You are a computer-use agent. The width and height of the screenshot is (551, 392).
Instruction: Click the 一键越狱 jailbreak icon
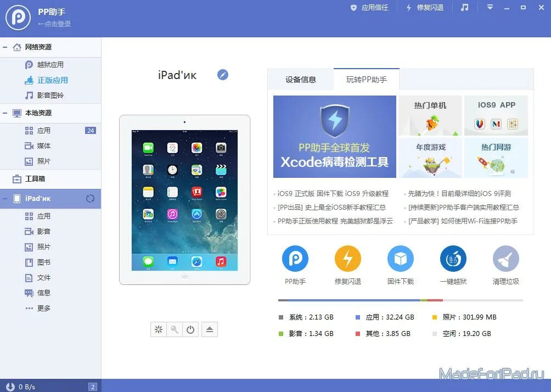pyautogui.click(x=453, y=259)
